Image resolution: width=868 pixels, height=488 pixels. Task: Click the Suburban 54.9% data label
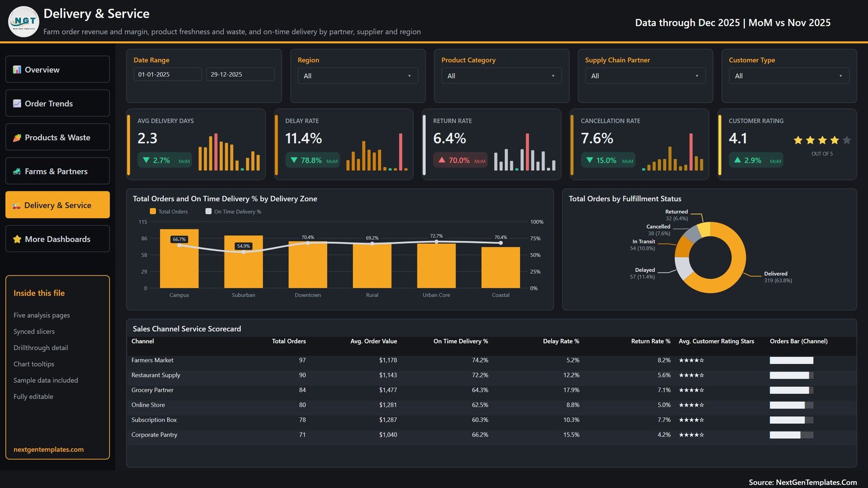pos(244,246)
